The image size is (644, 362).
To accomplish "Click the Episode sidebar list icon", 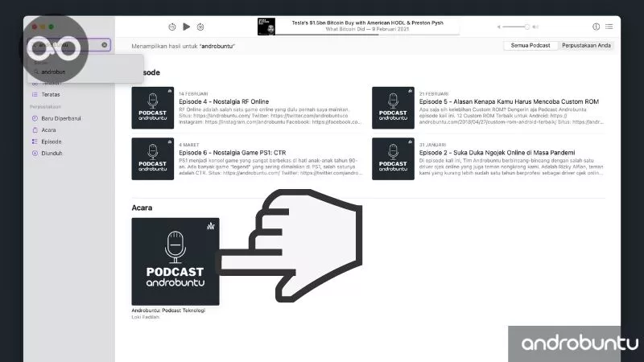I will pos(35,142).
